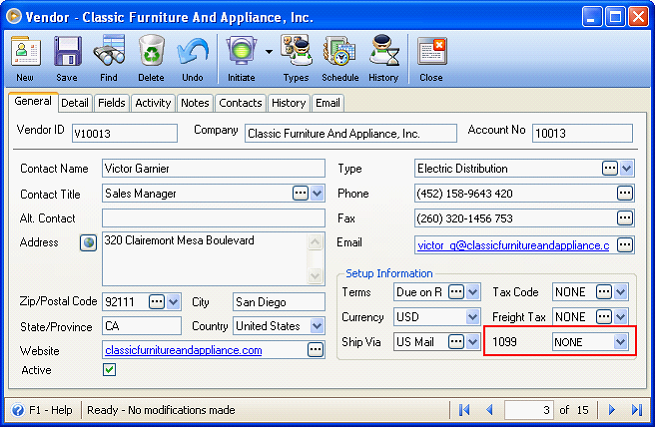This screenshot has width=656, height=428.
Task: Go to next record arrow
Action: point(612,410)
